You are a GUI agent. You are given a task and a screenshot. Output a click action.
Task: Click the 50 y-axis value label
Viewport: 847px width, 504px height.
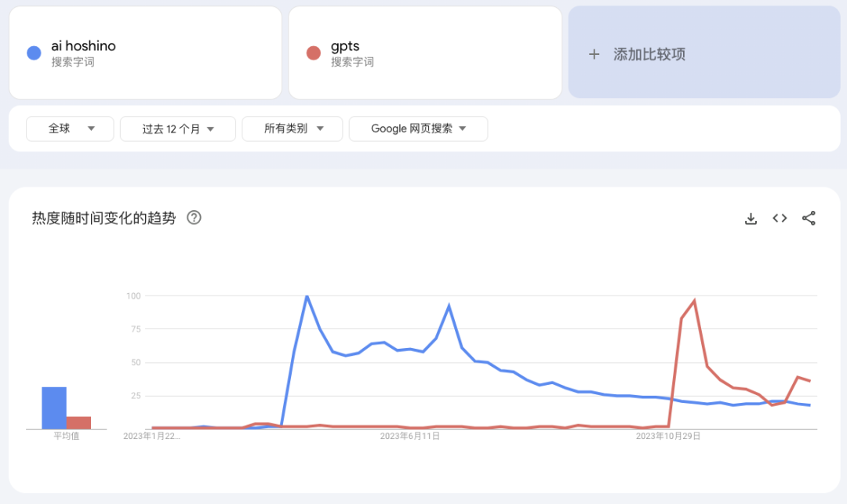tap(136, 363)
